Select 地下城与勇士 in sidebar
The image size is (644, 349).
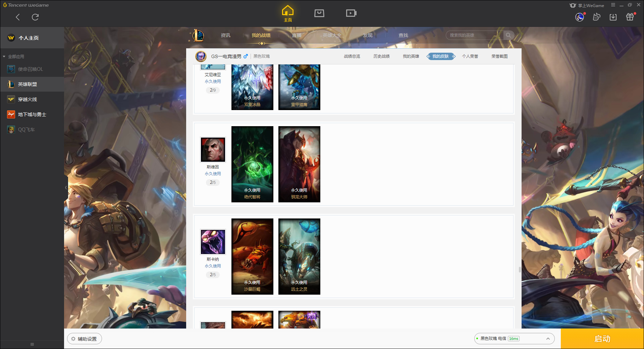point(32,114)
